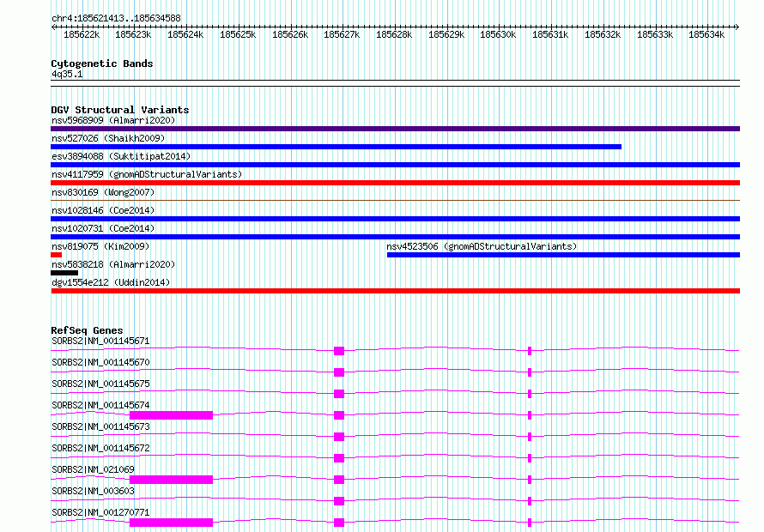Screen dimensions: 764x532
Task: Open the RefSeq Genes track heading
Action: pyautogui.click(x=87, y=330)
